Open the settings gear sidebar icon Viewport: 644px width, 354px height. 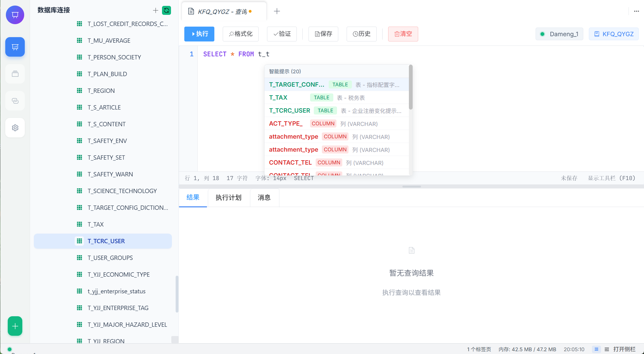click(15, 128)
